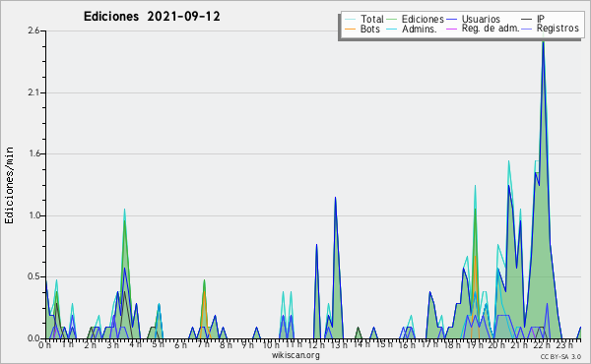Screen dimensions: 591x364
Task: Click the y-axis label '2.6'
Action: point(33,30)
